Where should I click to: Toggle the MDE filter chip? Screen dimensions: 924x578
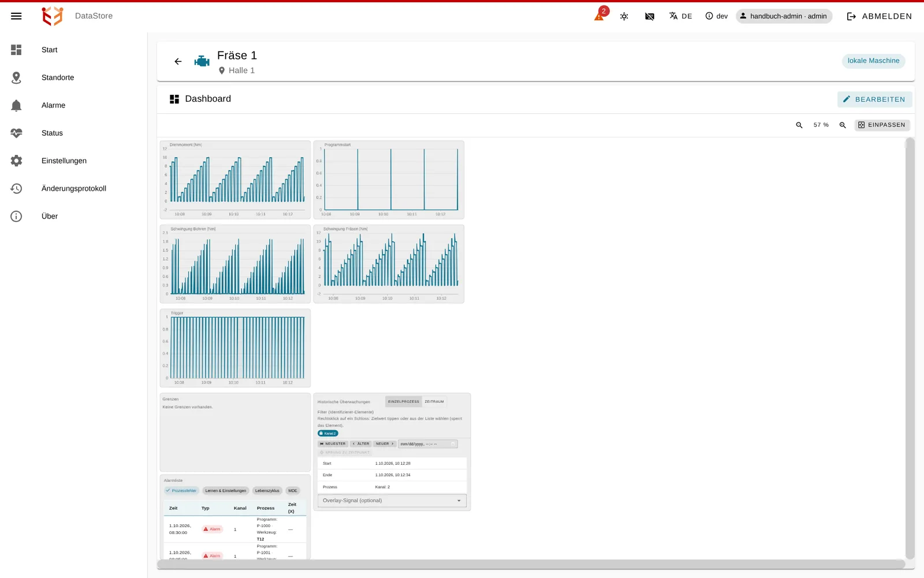(x=293, y=491)
